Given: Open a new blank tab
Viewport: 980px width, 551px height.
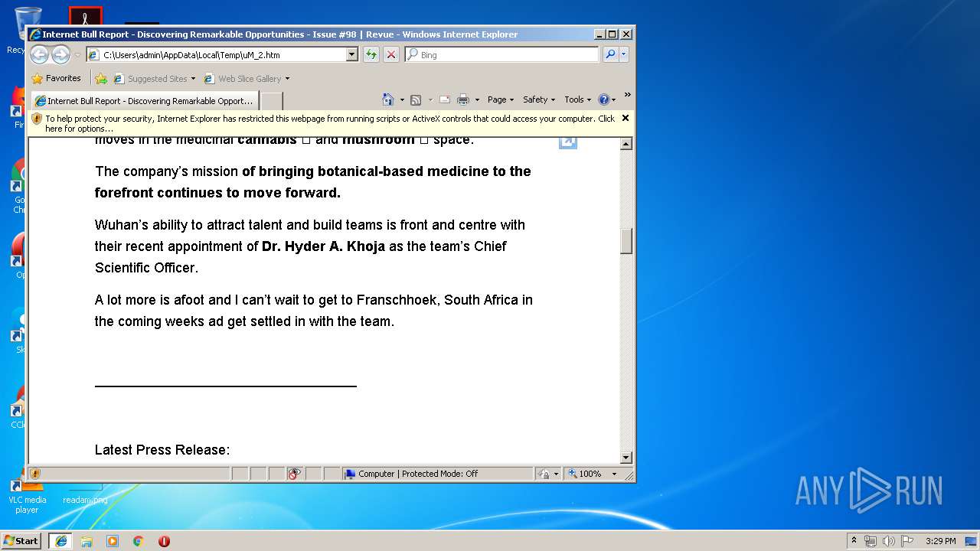Looking at the screenshot, I should [x=272, y=101].
